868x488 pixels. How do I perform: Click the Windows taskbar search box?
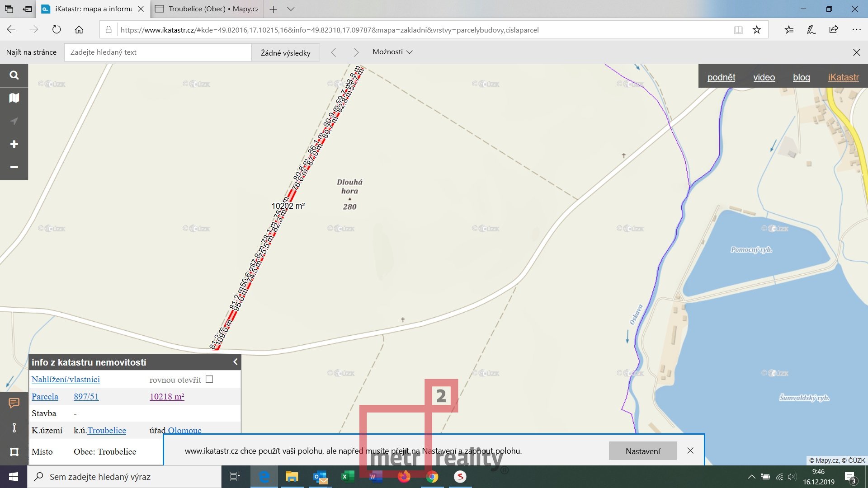124,477
